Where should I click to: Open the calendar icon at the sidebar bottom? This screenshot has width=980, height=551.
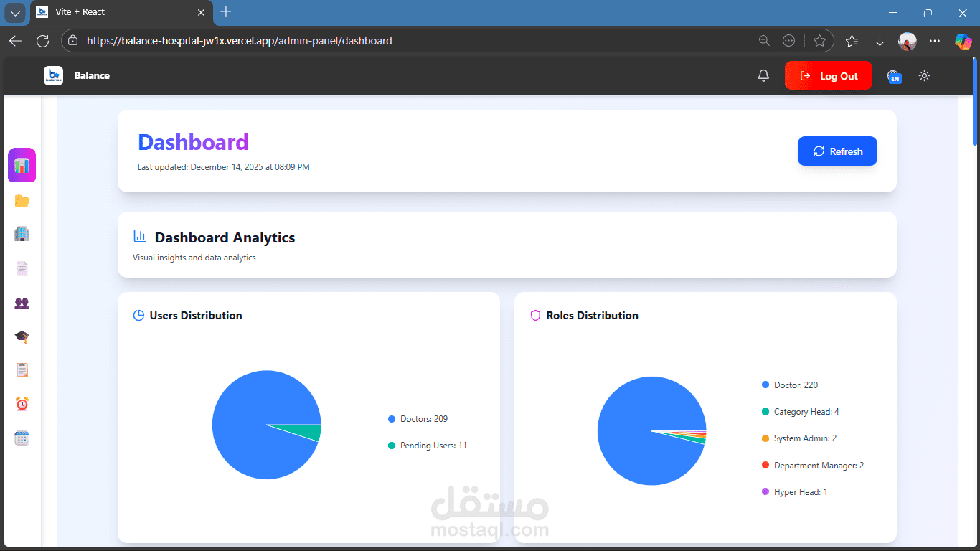coord(22,438)
